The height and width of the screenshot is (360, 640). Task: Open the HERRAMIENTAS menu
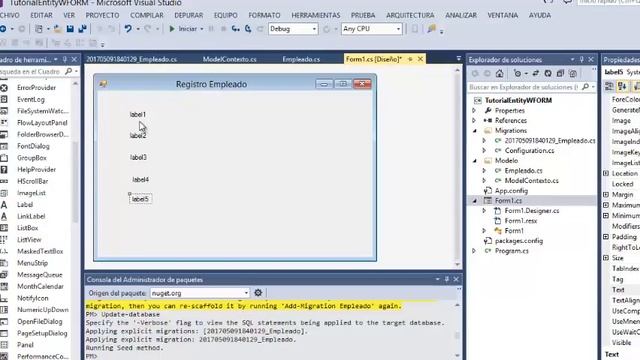click(316, 15)
